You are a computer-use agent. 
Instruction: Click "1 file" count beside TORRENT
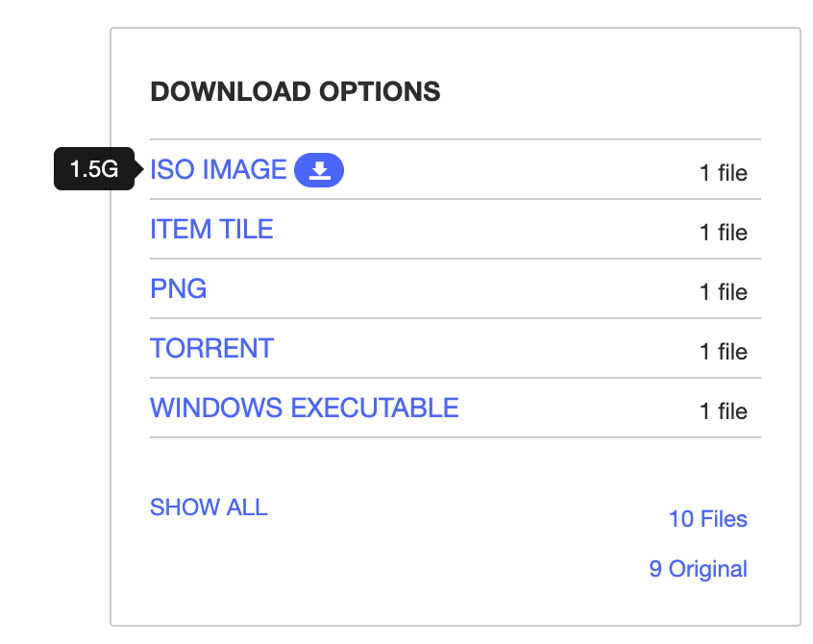(x=723, y=352)
